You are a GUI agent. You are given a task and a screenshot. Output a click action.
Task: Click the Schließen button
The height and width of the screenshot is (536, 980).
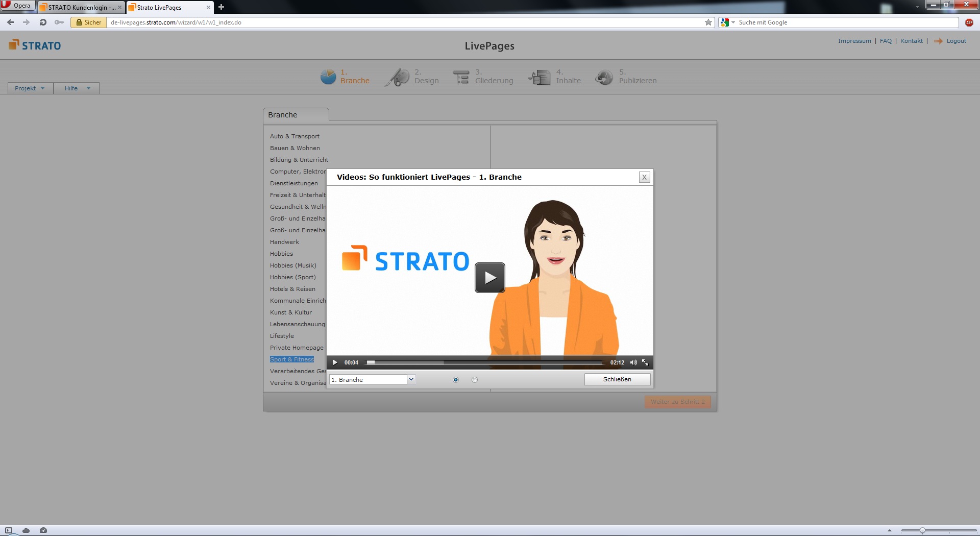[617, 379]
